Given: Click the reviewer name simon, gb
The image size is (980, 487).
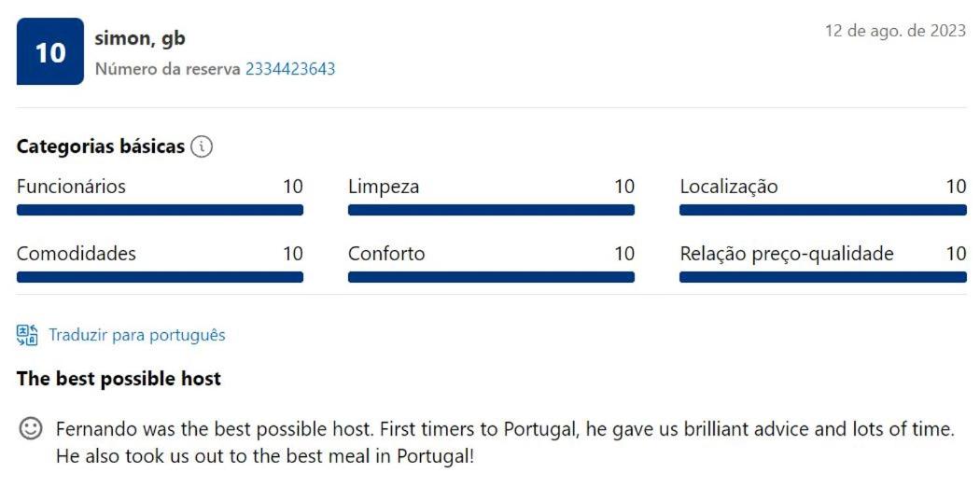Looking at the screenshot, I should click(x=140, y=38).
